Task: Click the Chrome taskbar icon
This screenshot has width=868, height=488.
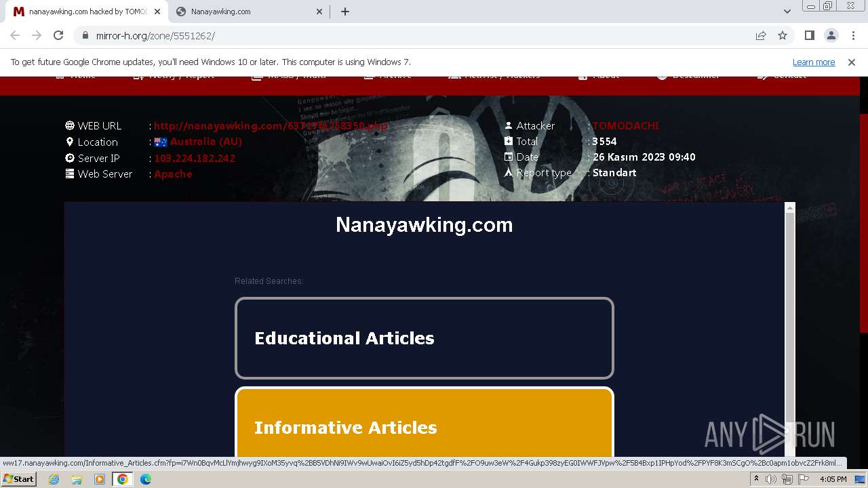Action: (x=123, y=479)
